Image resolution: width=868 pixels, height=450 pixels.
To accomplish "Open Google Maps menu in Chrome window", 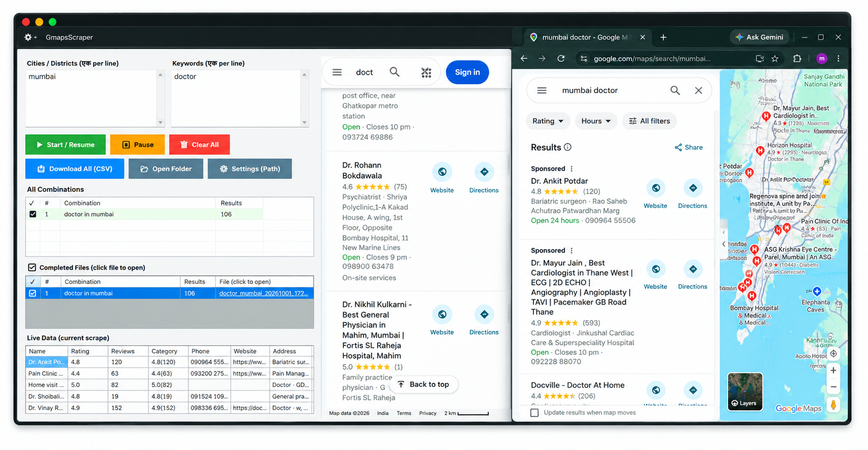I will coord(542,90).
